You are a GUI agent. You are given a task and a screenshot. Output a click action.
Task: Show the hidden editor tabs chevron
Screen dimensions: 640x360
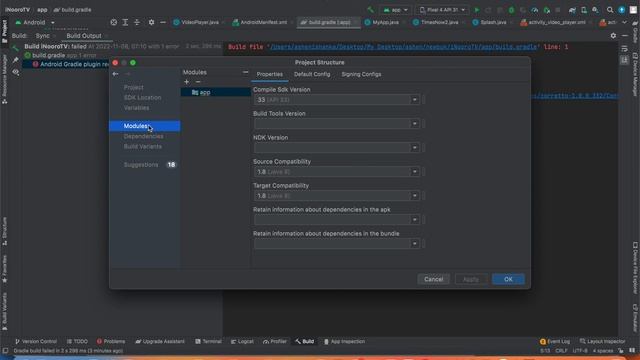[x=624, y=22]
